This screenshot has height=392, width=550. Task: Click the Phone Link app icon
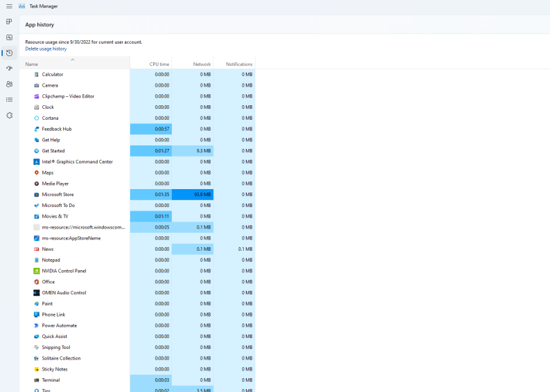point(37,314)
